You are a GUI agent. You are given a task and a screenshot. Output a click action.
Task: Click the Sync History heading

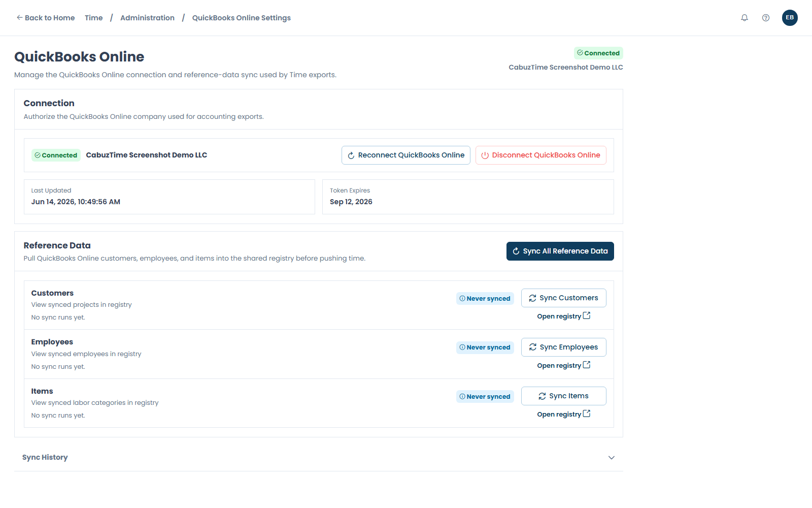45,457
